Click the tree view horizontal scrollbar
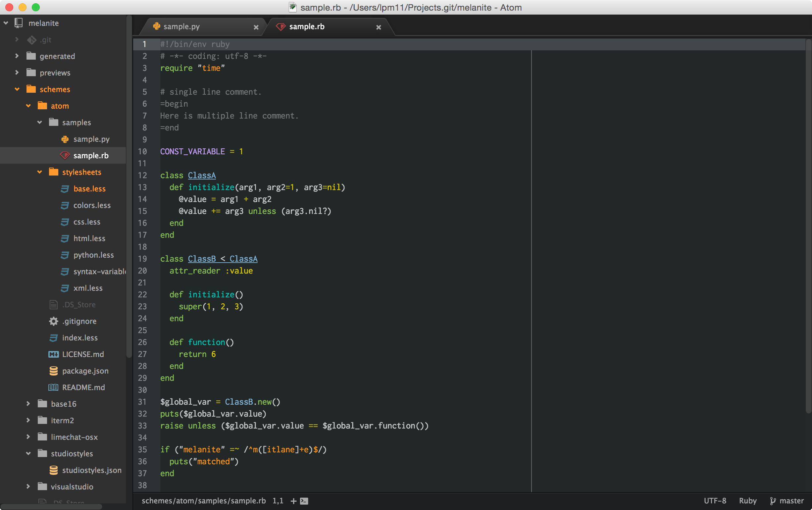This screenshot has width=812, height=510. (x=51, y=507)
